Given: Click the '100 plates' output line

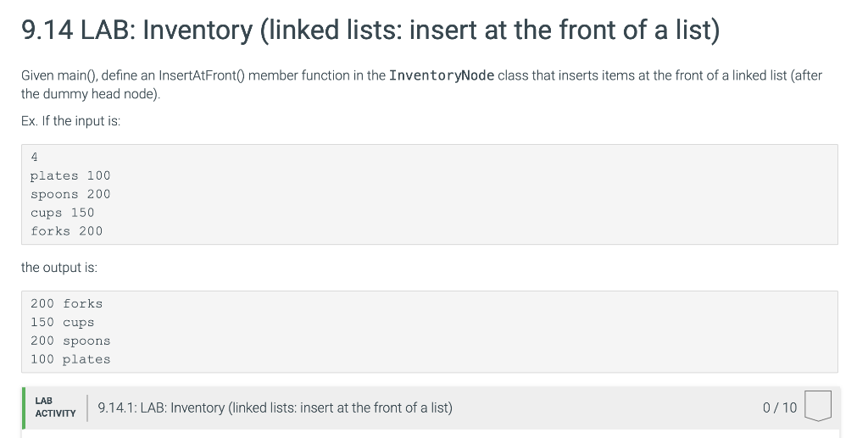Looking at the screenshot, I should [x=70, y=359].
